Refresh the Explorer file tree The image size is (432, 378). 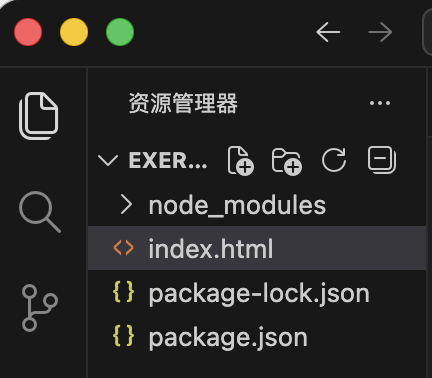tap(334, 160)
